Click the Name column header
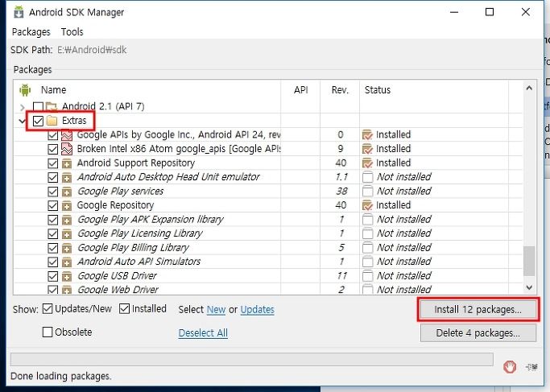Image resolution: width=550 pixels, height=392 pixels. pos(53,90)
